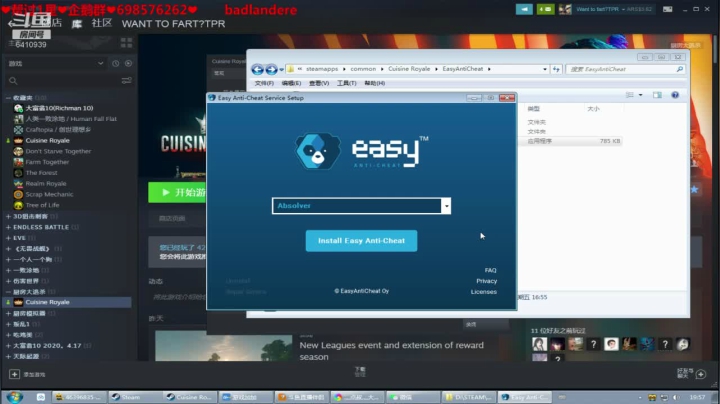
Task: Open the WANT TO FART?TPR profile tab
Action: coord(174,24)
